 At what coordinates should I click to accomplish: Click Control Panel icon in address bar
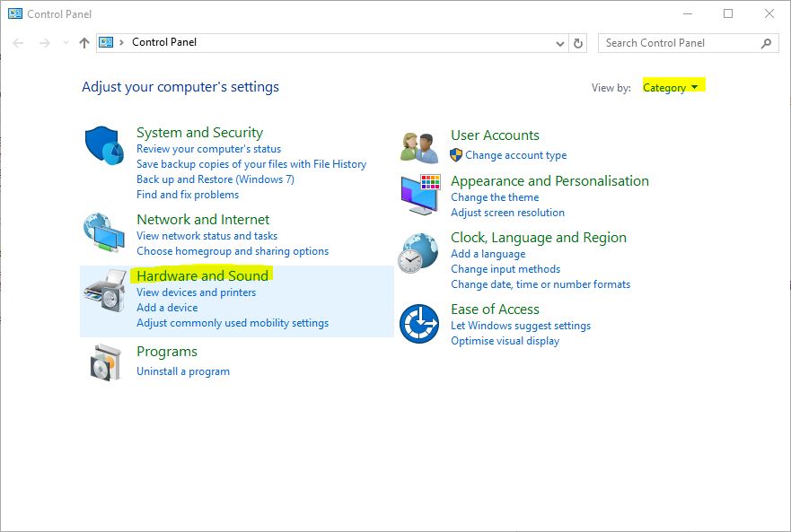pos(106,42)
